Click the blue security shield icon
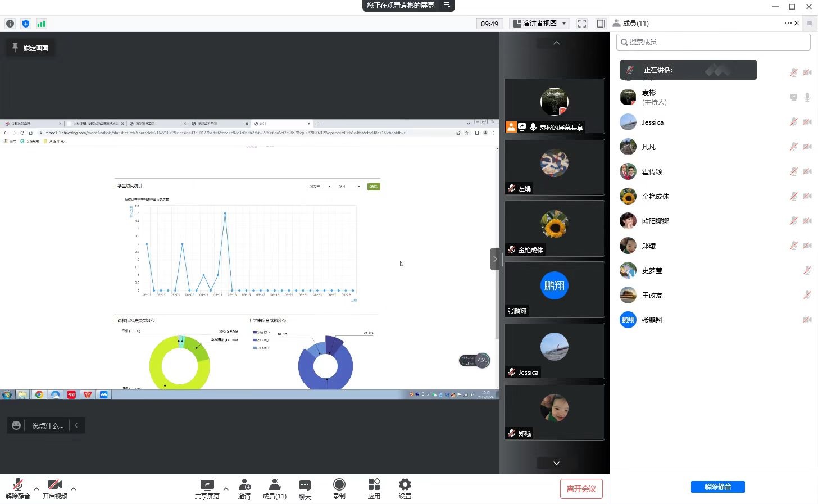818x504 pixels. click(26, 24)
